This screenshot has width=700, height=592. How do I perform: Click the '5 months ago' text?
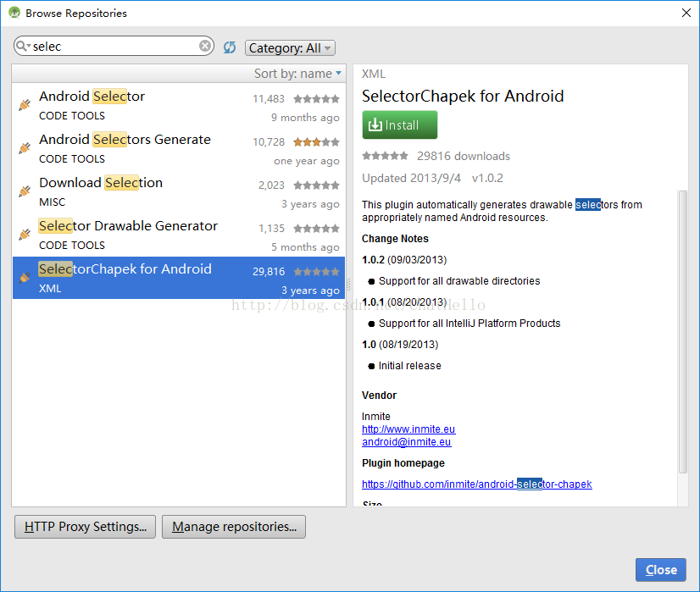point(305,247)
